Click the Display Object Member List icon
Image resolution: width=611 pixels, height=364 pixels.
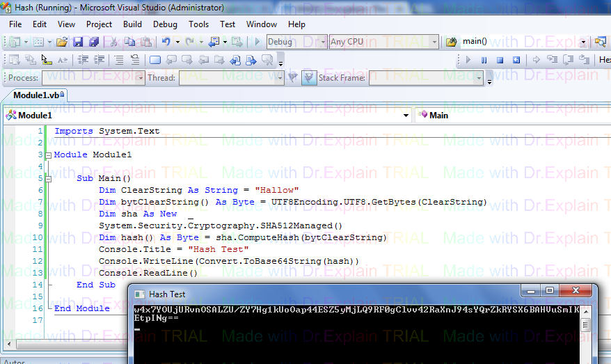[x=15, y=60]
